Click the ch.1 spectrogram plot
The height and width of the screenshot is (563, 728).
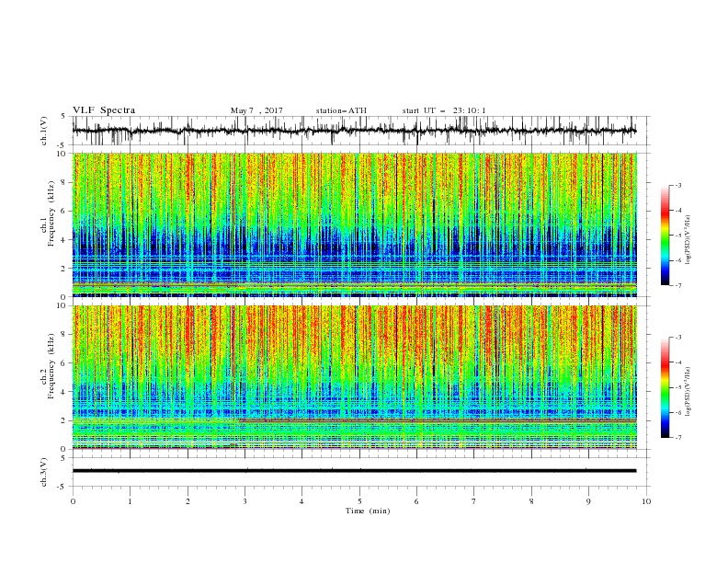354,224
